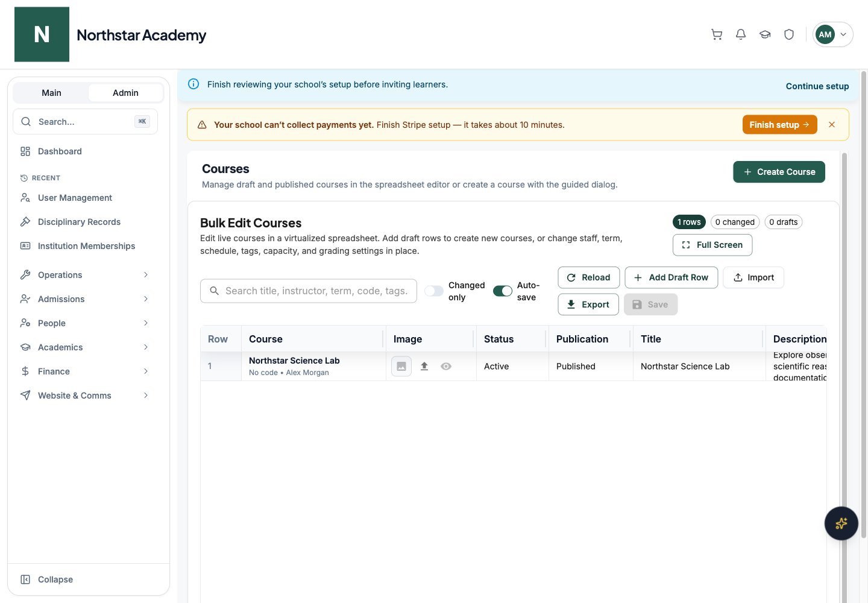This screenshot has width=868, height=603.
Task: Expand the Finance menu section
Action: pos(85,371)
